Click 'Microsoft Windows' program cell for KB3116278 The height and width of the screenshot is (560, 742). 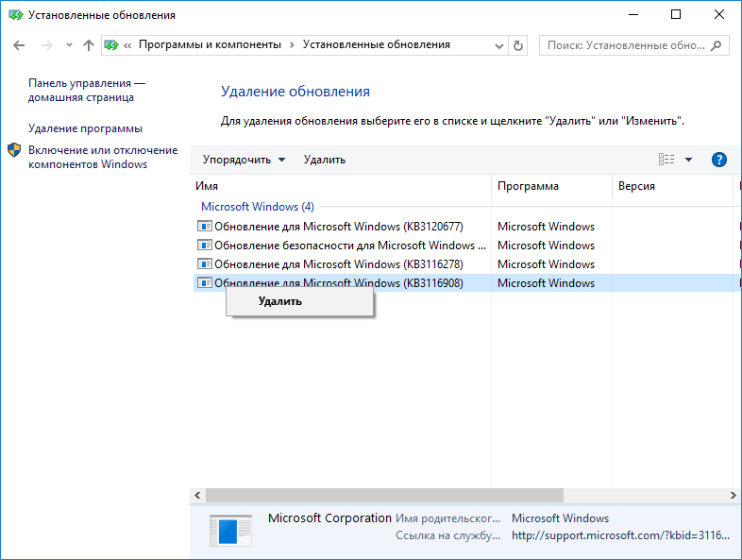[546, 264]
